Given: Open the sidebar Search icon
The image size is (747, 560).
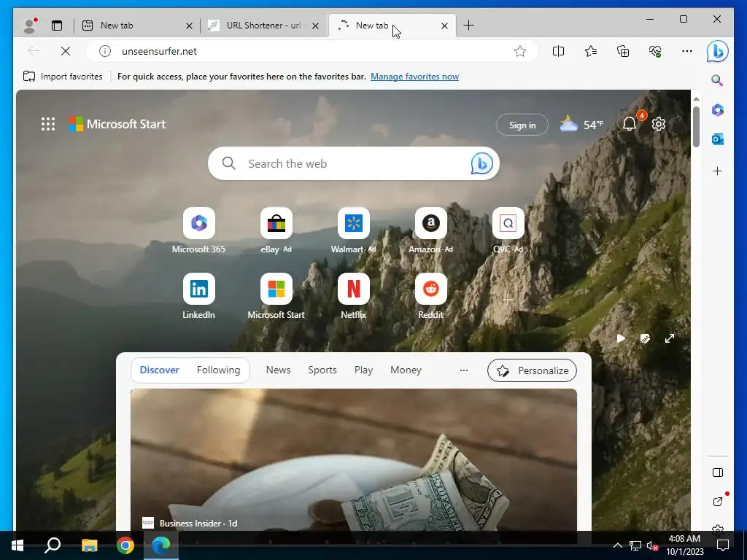Looking at the screenshot, I should pos(718,80).
